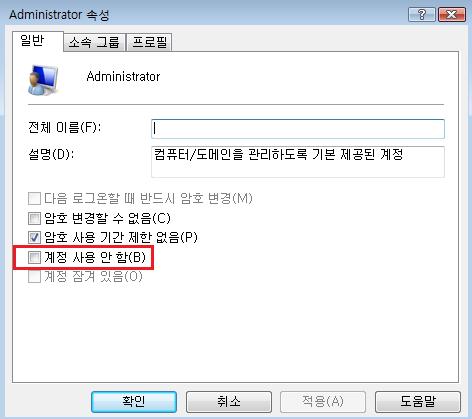
Task: Enable 암호 변경할 수 없음 checkbox
Action: (x=34, y=219)
